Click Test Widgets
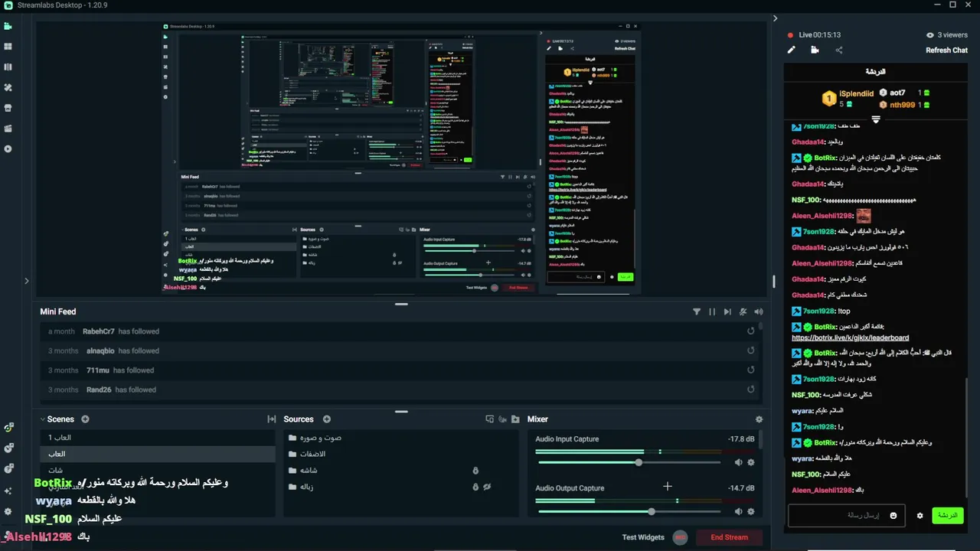 [x=643, y=537]
